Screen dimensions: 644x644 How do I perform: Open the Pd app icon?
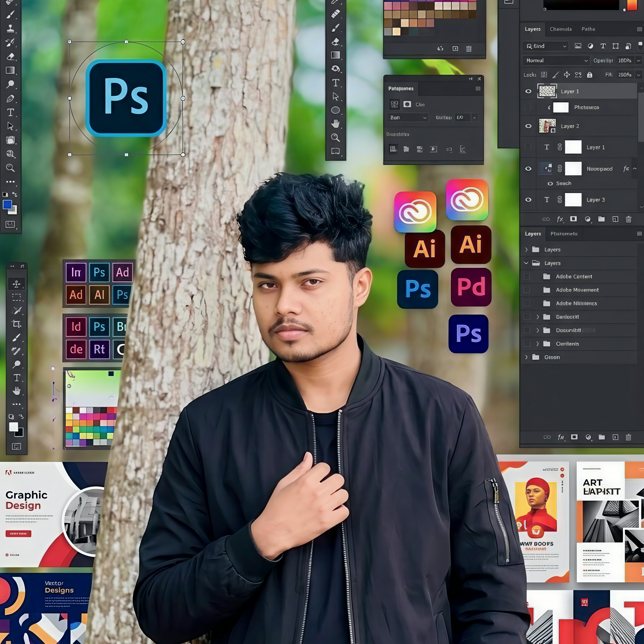point(471,287)
